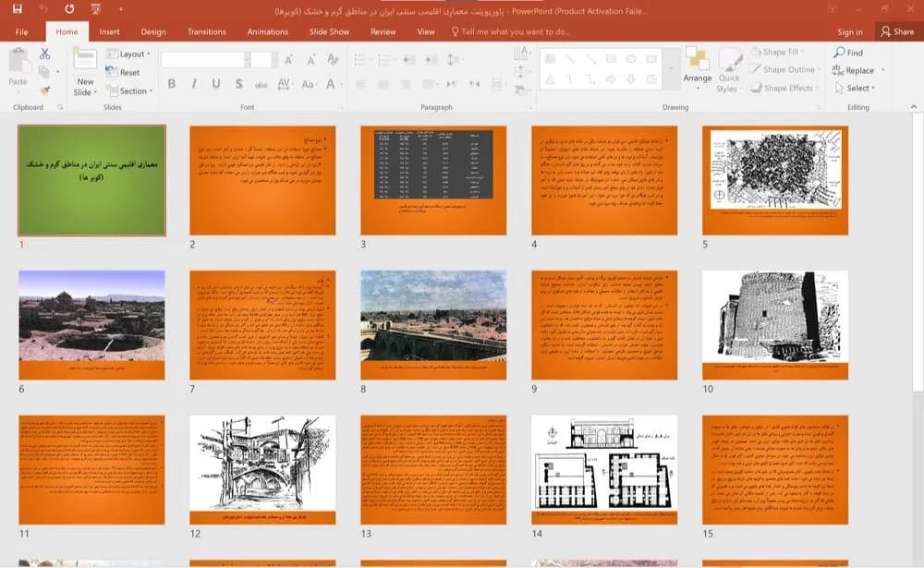924x568 pixels.
Task: Open the Slide Show tab
Action: click(330, 31)
